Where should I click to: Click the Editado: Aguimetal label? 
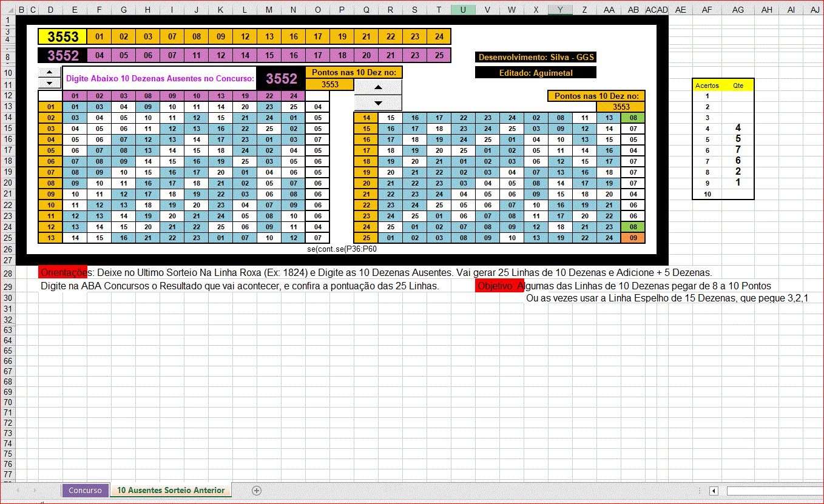(536, 73)
